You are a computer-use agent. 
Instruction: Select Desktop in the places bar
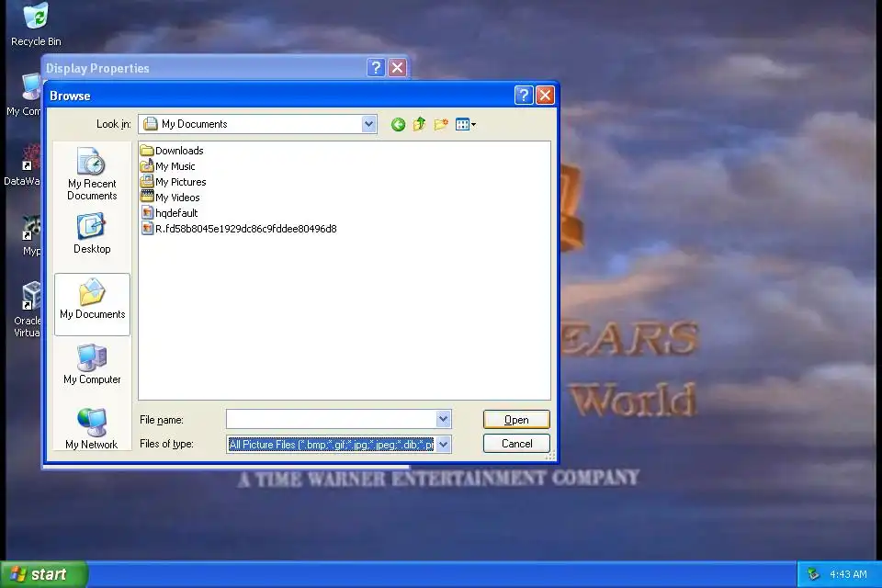[x=92, y=233]
